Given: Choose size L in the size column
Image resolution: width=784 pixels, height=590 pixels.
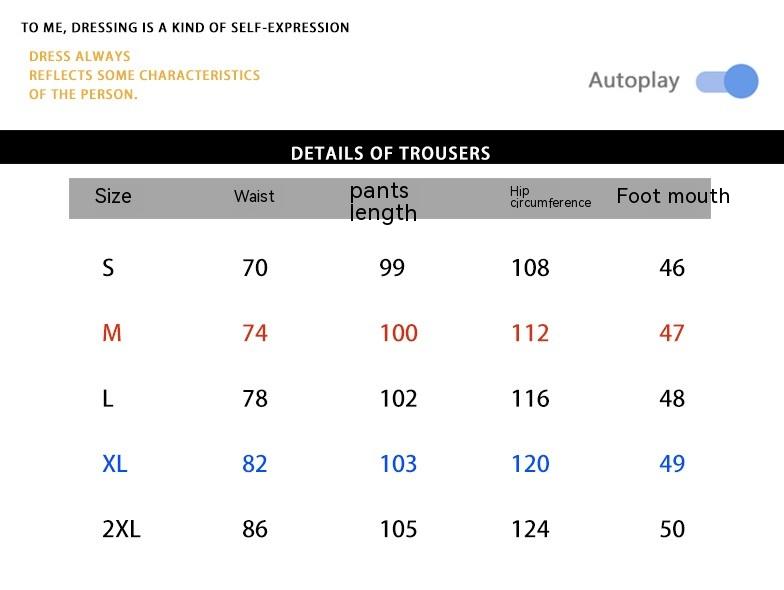Looking at the screenshot, I should coord(108,398).
